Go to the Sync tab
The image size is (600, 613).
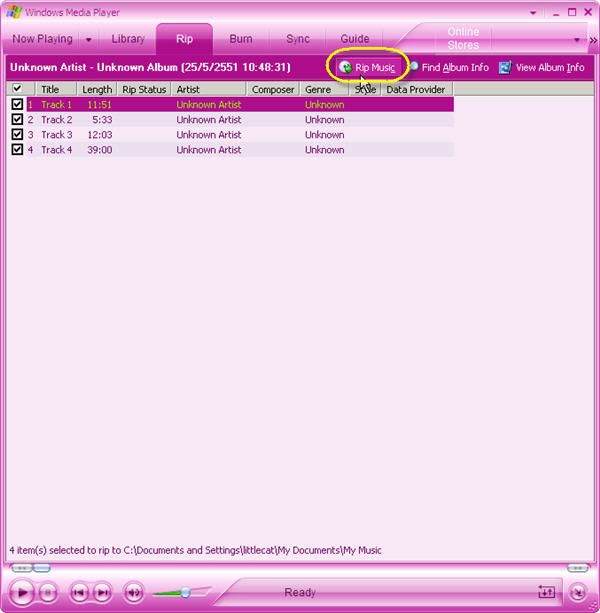297,39
